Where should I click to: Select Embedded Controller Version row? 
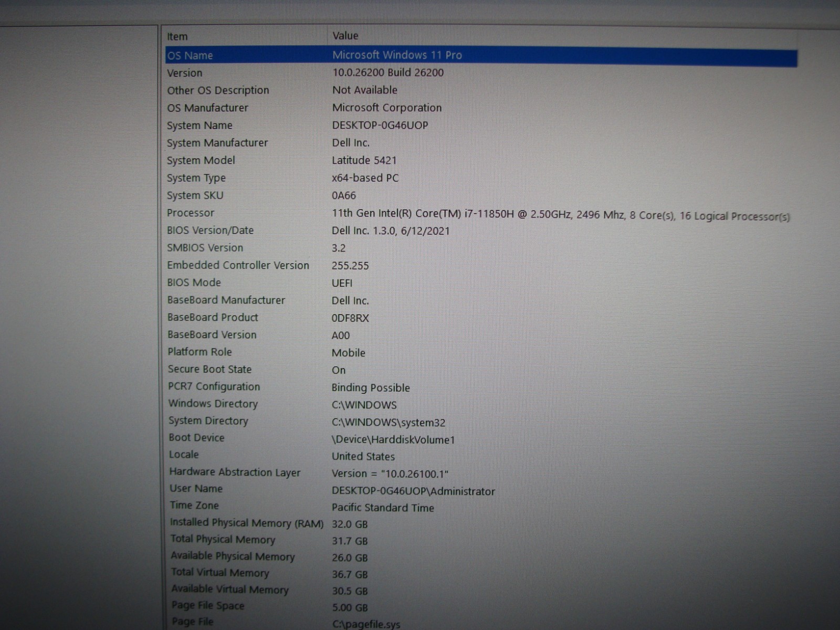[238, 265]
